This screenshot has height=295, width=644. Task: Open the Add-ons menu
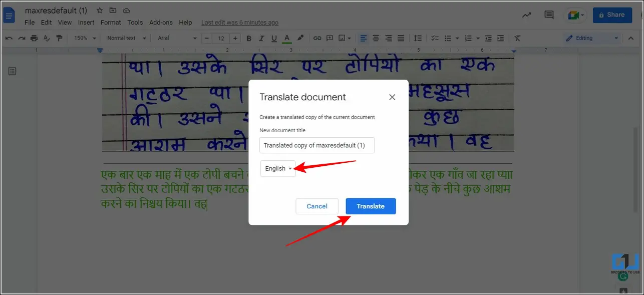click(x=161, y=23)
